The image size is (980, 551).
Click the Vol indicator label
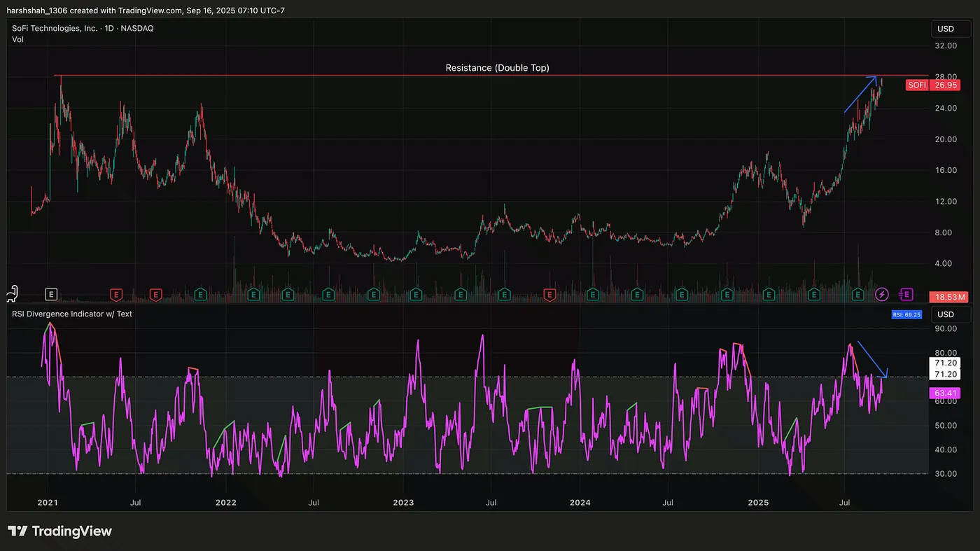(x=17, y=39)
